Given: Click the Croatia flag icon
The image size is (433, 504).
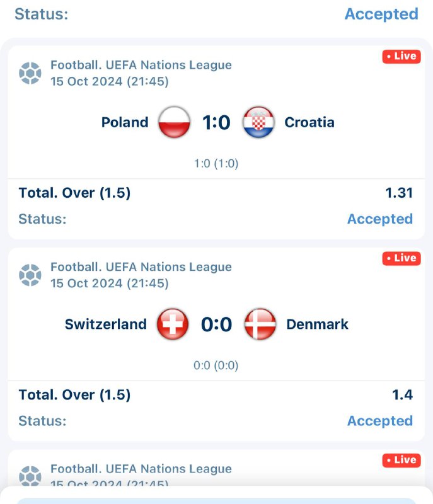Looking at the screenshot, I should coord(258,122).
